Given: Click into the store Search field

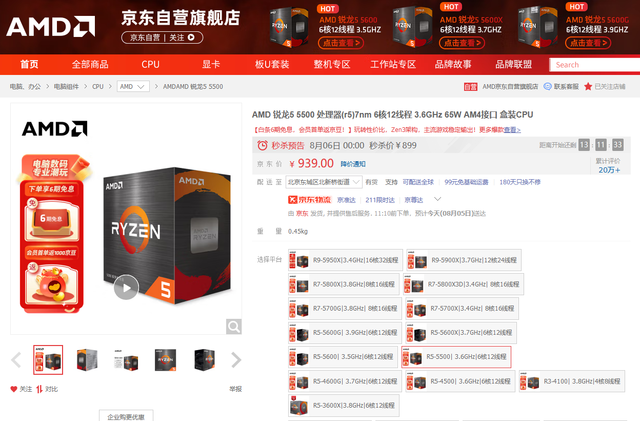Looking at the screenshot, I should [595, 65].
